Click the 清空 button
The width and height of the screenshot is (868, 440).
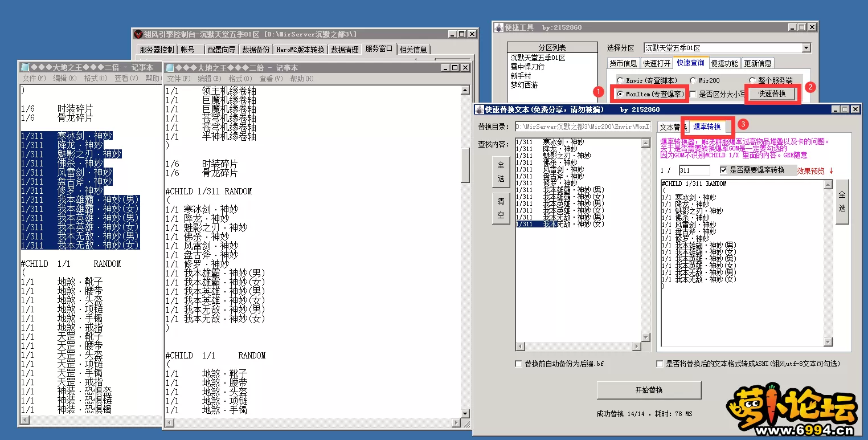click(501, 208)
